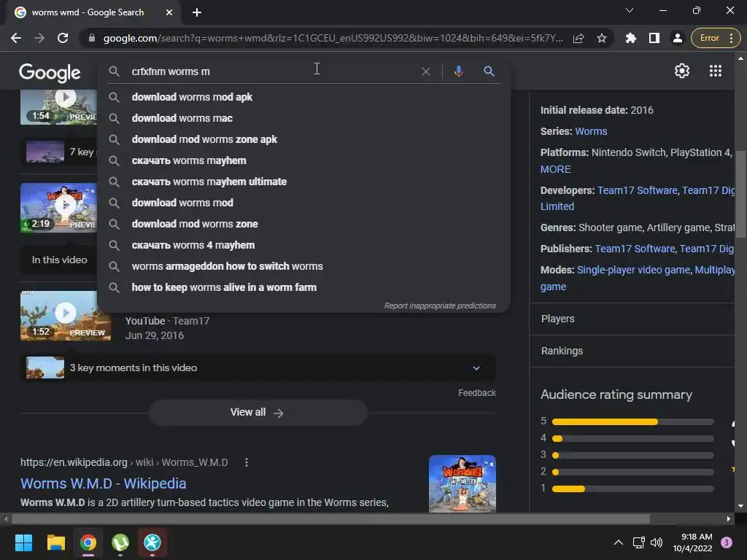Select suggestion 'download worms mod'

[x=303, y=203]
